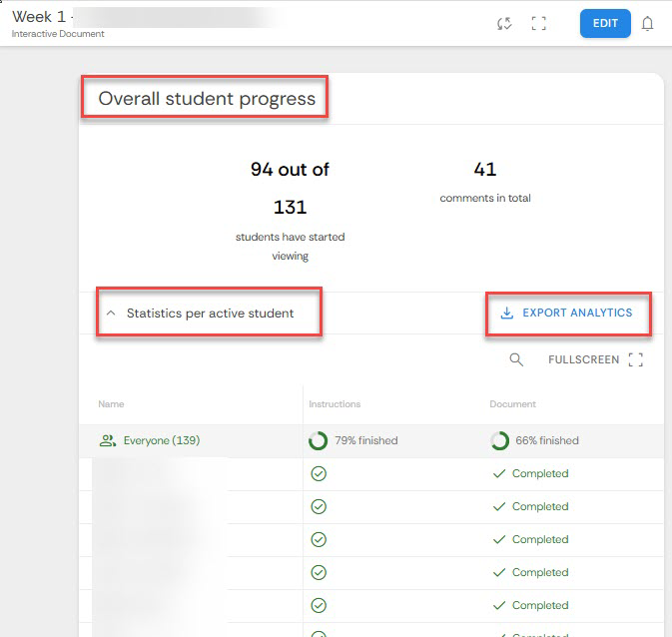Viewport: 672px width, 637px height.
Task: Click Interactive Document subtitle
Action: tap(58, 34)
